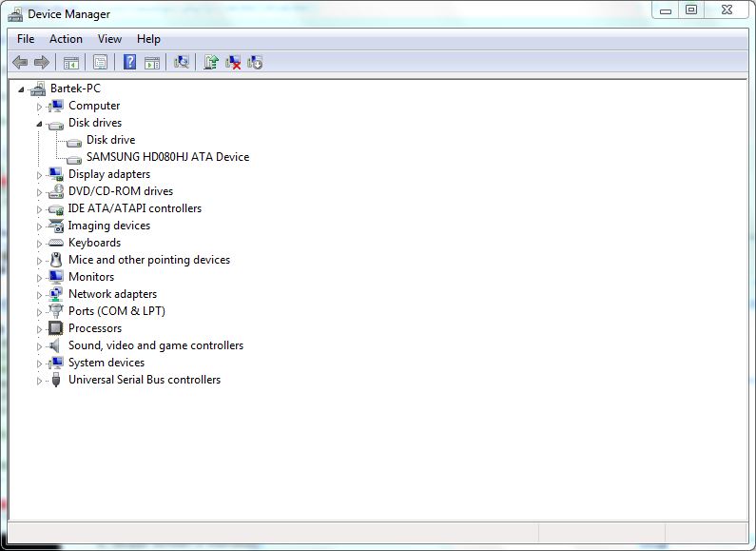The image size is (756, 551).
Task: Click Uninstall device toolbar icon with red X
Action: (233, 62)
